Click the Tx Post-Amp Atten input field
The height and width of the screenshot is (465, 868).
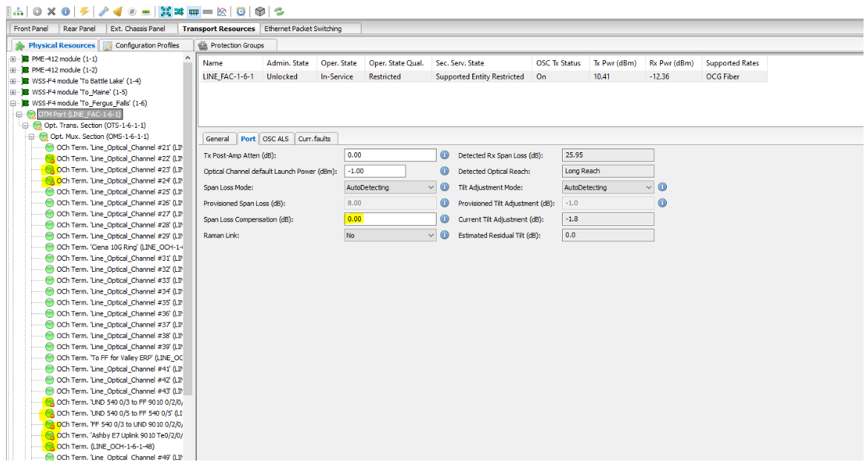[x=391, y=155]
